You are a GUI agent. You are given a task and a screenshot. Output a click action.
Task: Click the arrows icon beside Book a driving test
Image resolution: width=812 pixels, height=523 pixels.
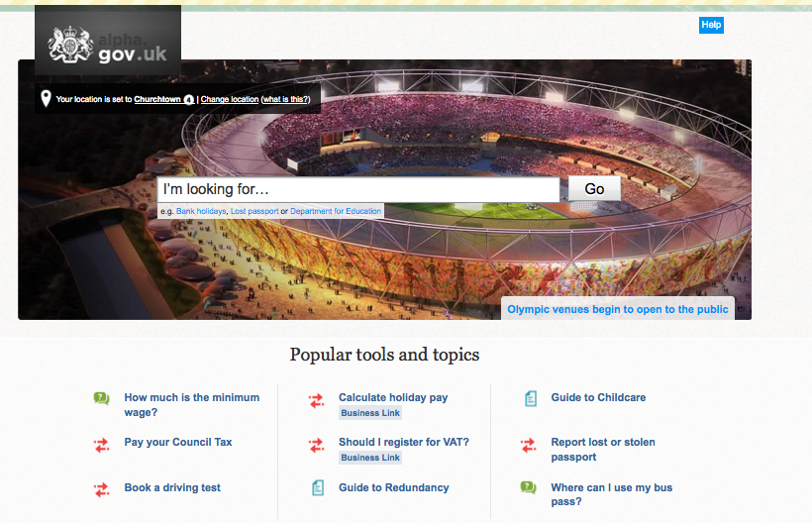[x=101, y=489]
